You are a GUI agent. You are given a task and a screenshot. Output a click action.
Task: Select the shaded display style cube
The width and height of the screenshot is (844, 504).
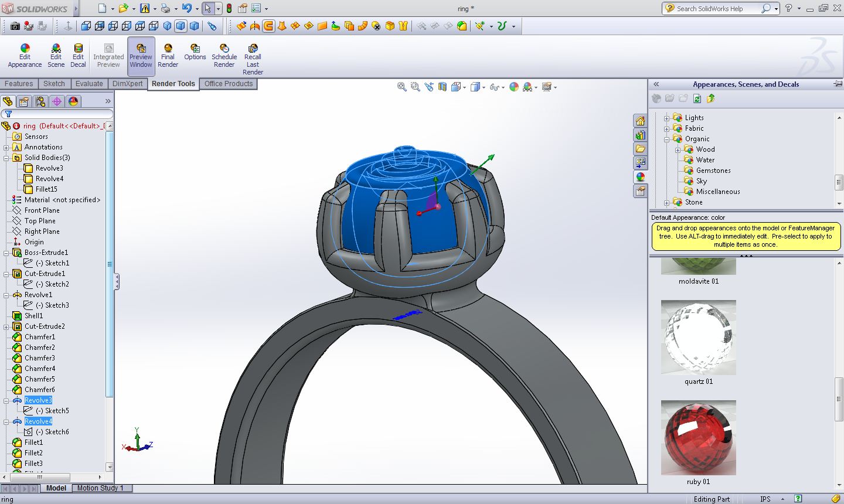[x=194, y=26]
